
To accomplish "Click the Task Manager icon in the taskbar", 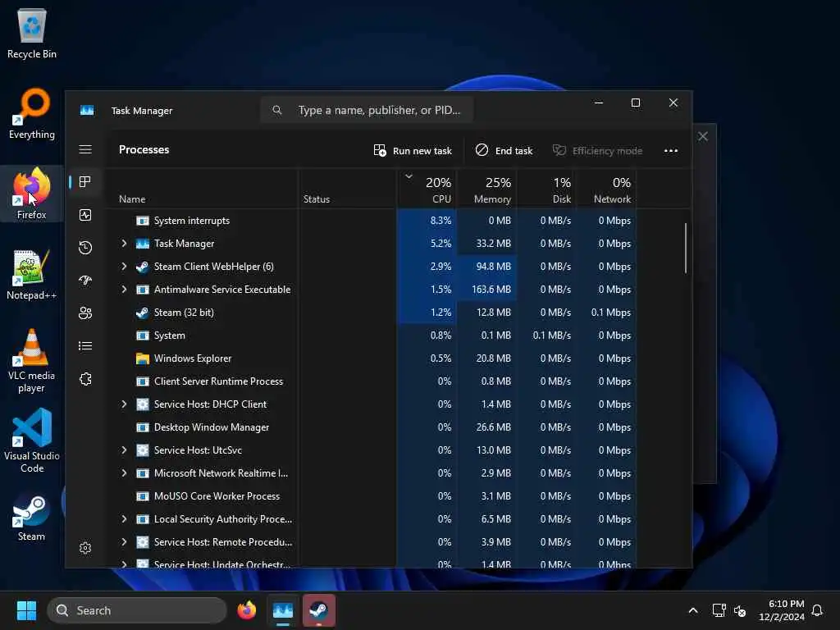I will coord(283,610).
